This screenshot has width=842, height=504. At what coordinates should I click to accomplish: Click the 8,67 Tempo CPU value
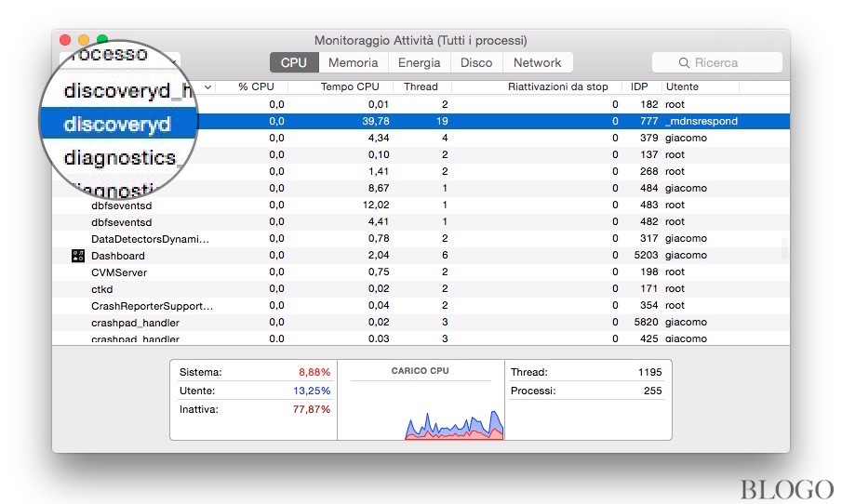[x=379, y=189]
